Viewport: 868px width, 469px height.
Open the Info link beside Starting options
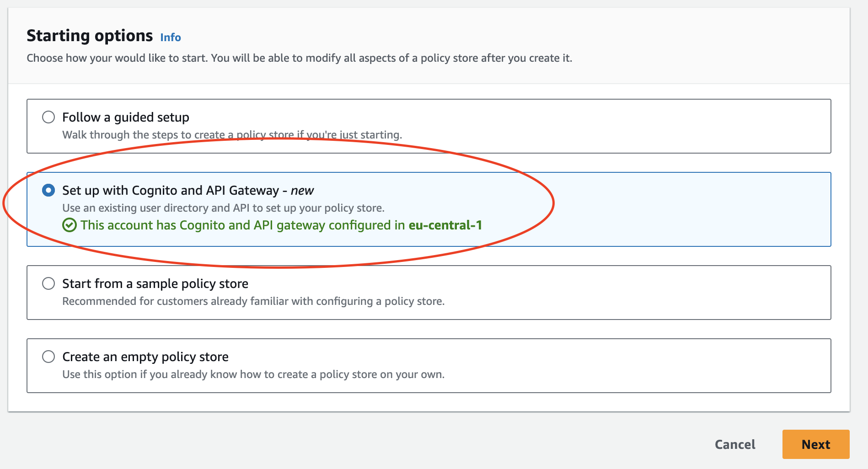171,37
